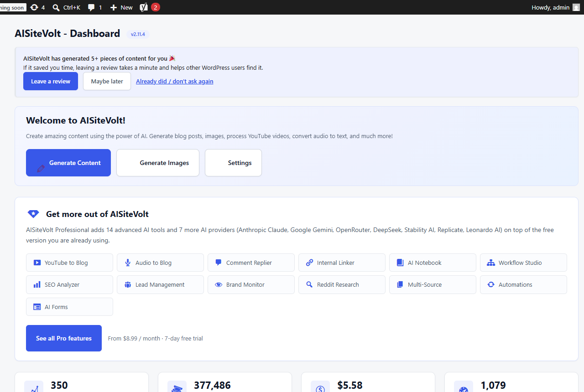Click the AI Forms list icon
The width and height of the screenshot is (584, 392).
(37, 307)
